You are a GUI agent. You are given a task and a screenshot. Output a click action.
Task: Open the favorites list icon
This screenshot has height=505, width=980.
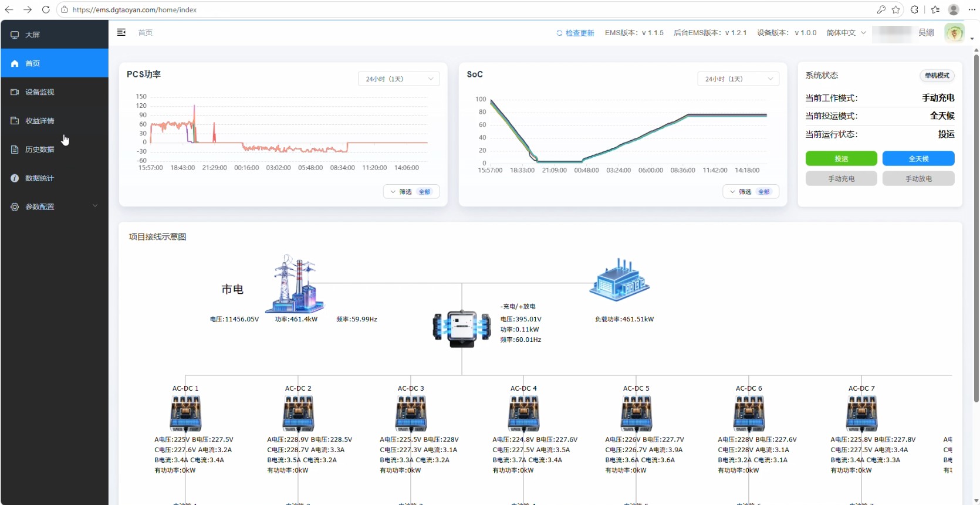pos(935,9)
